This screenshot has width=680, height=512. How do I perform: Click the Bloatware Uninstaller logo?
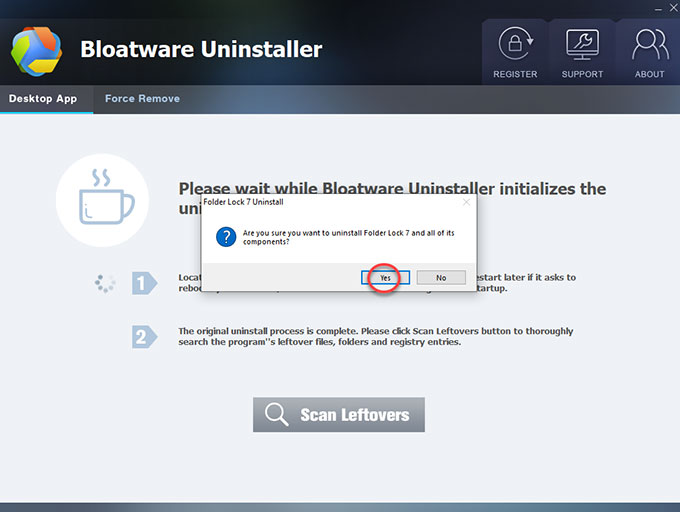coord(36,51)
